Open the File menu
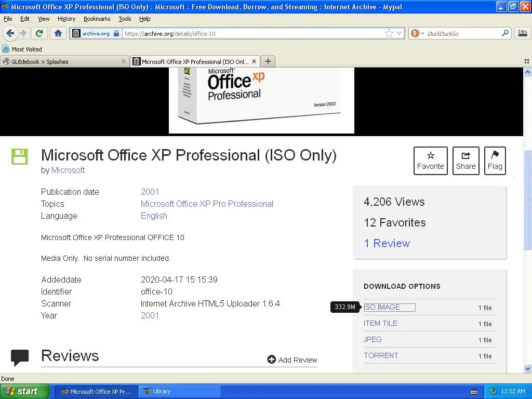 point(8,19)
